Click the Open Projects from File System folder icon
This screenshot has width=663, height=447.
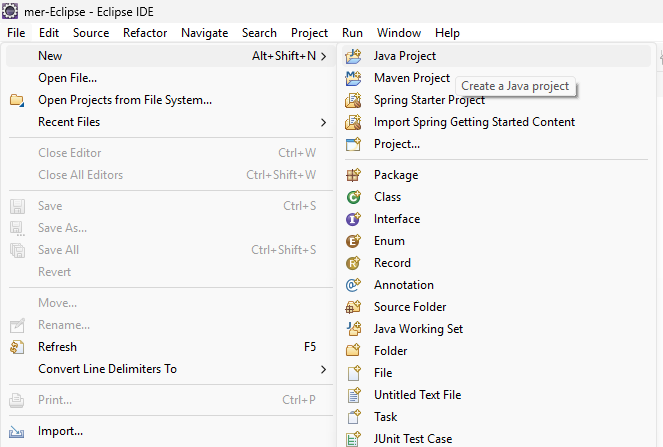[17, 100]
